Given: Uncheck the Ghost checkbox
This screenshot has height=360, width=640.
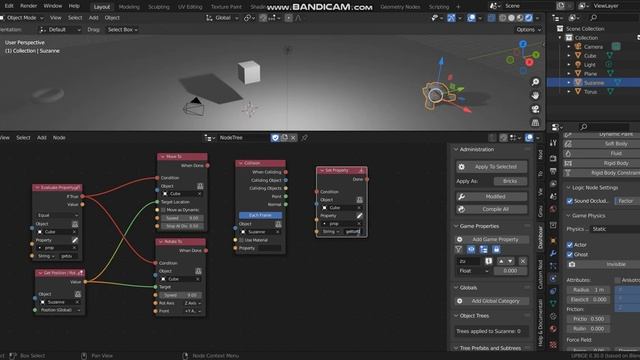Looking at the screenshot, I should tap(569, 254).
